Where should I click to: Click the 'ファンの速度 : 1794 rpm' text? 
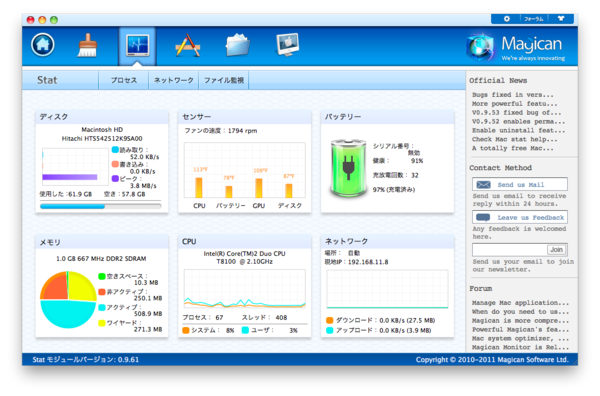coord(221,131)
